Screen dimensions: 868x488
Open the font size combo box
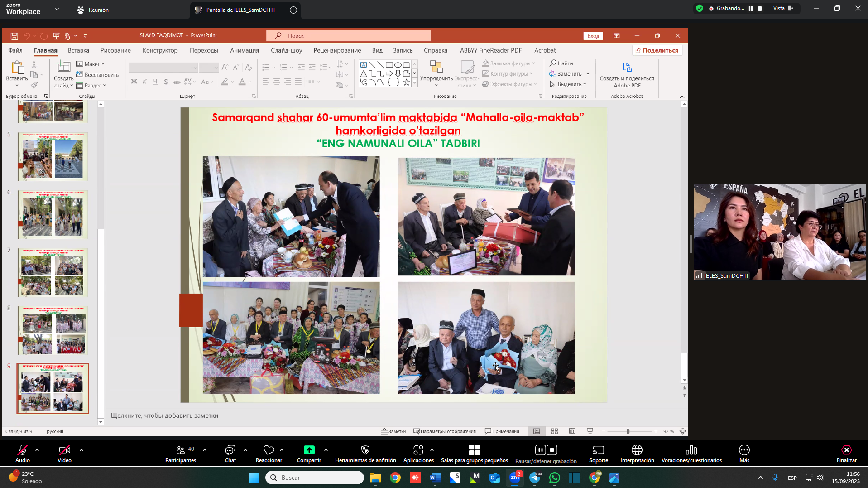pos(209,68)
